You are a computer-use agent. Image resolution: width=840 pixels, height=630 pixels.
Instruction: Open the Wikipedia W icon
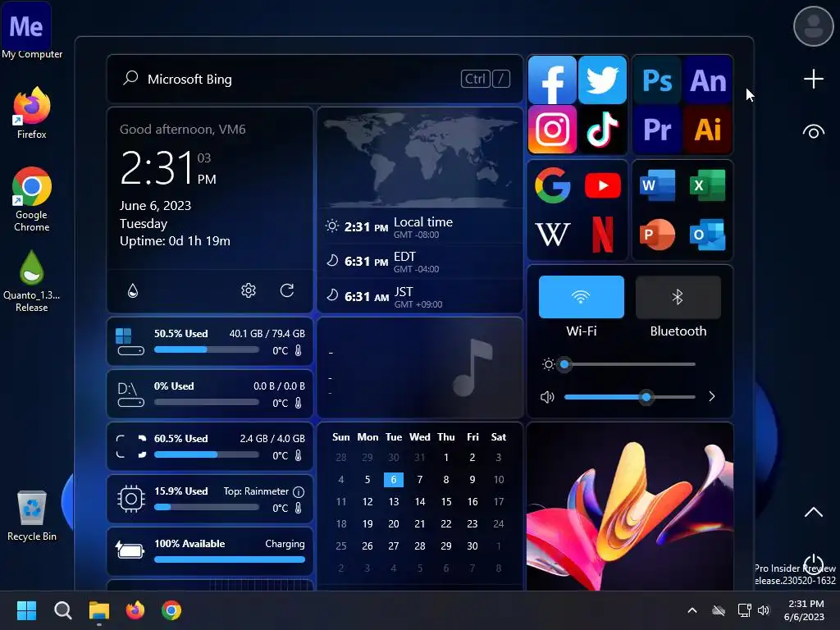[552, 234]
